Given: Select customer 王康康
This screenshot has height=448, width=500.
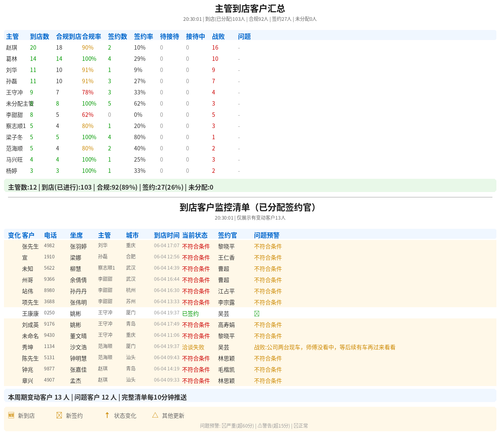Looking at the screenshot, I should (30, 314).
